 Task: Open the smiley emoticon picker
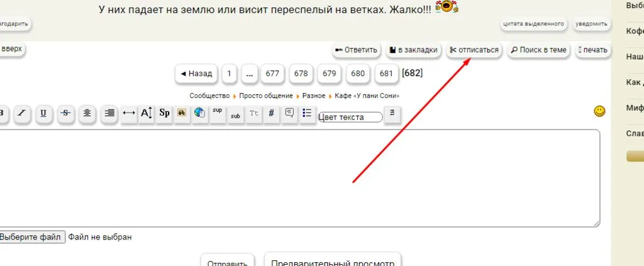coord(599,111)
